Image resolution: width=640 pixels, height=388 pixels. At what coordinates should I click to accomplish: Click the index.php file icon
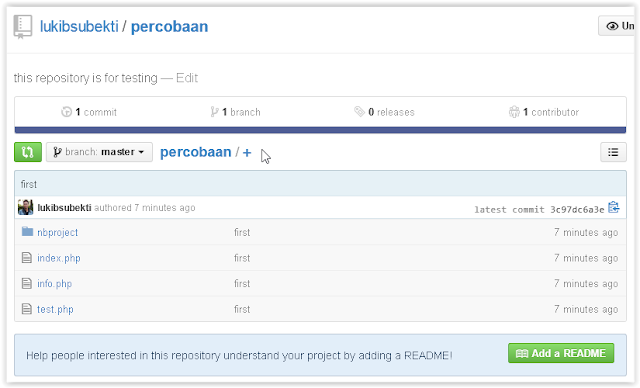click(27, 257)
